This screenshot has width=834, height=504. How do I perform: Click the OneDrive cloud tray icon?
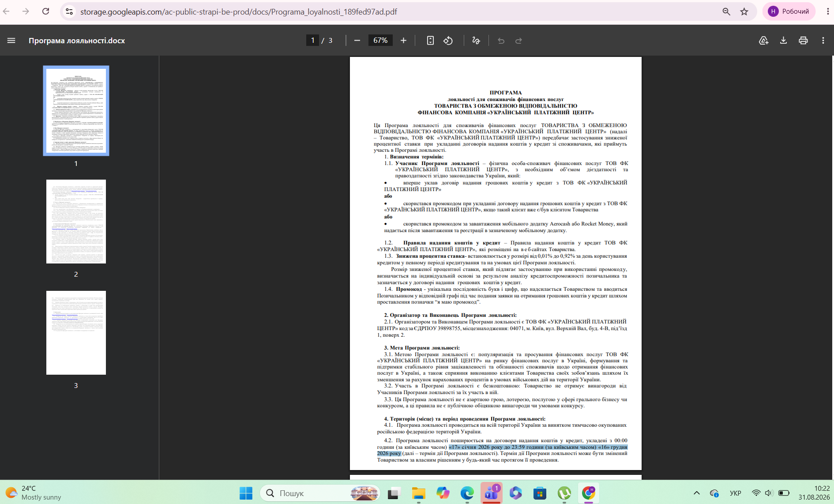click(x=714, y=493)
